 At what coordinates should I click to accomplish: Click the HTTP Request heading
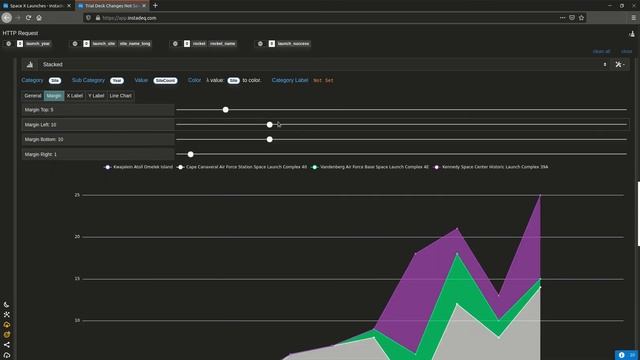point(20,33)
